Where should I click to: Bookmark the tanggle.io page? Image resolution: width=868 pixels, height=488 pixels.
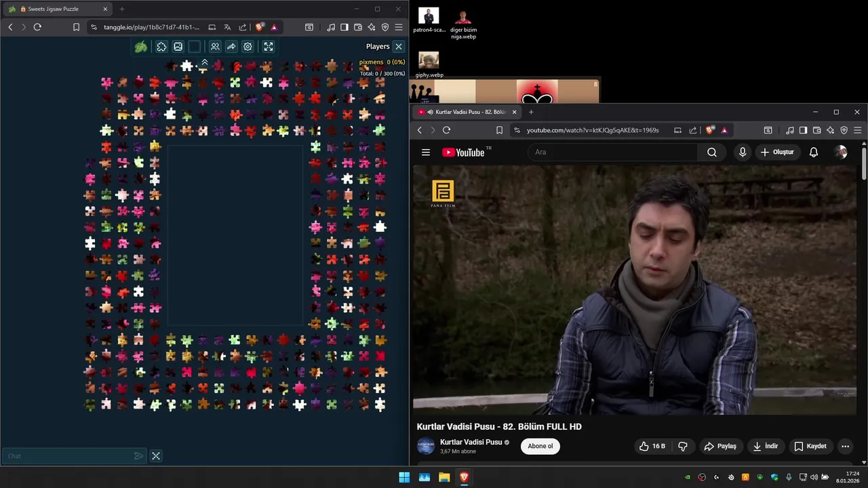[76, 27]
